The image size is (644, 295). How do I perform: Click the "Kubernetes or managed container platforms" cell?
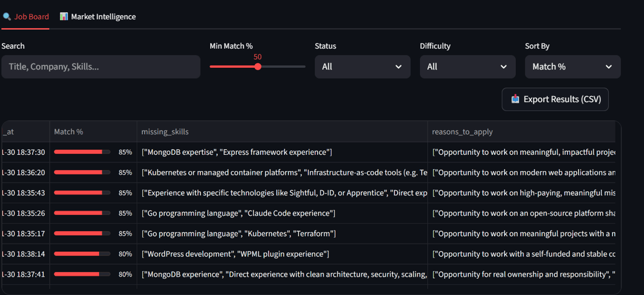click(x=282, y=172)
